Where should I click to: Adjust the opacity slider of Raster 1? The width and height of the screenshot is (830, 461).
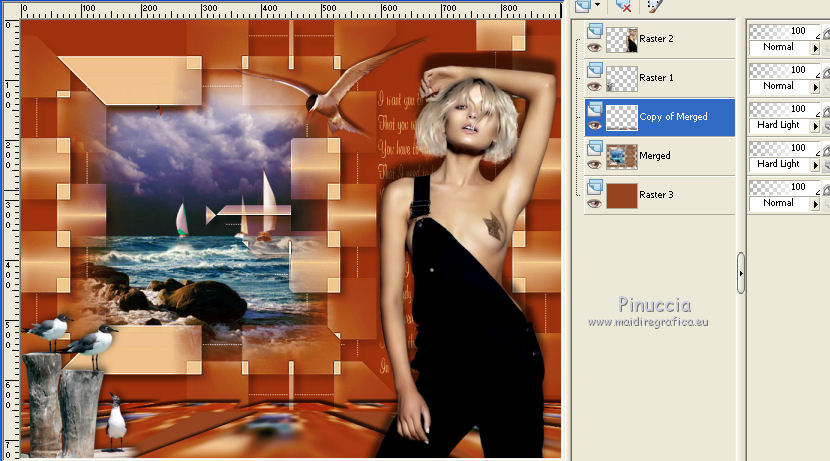tap(784, 70)
